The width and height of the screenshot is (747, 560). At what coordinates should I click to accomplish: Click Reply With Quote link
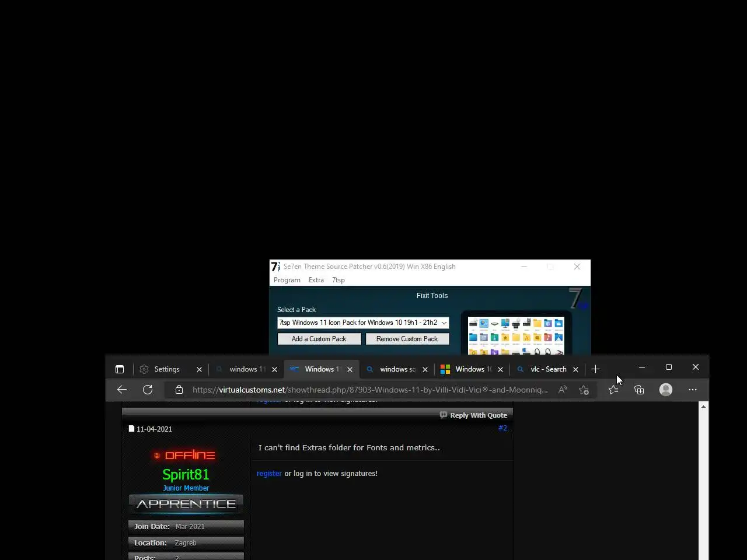[473, 415]
